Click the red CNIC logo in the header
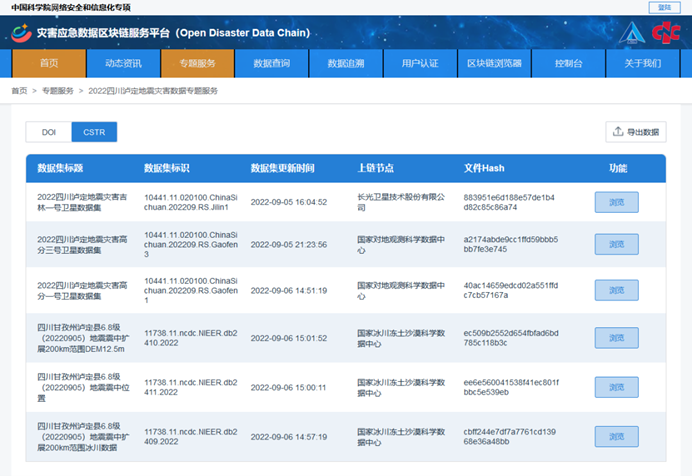This screenshot has width=692, height=476. [x=663, y=33]
